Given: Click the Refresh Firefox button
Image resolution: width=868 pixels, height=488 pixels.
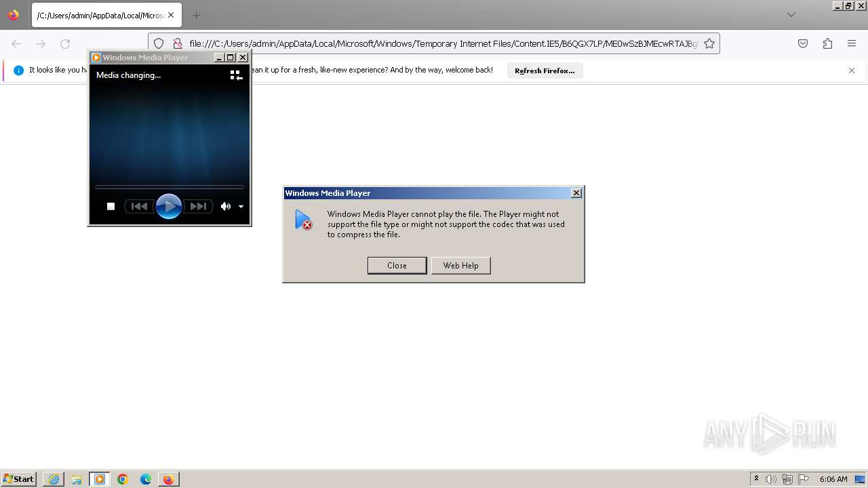Looking at the screenshot, I should (x=545, y=70).
